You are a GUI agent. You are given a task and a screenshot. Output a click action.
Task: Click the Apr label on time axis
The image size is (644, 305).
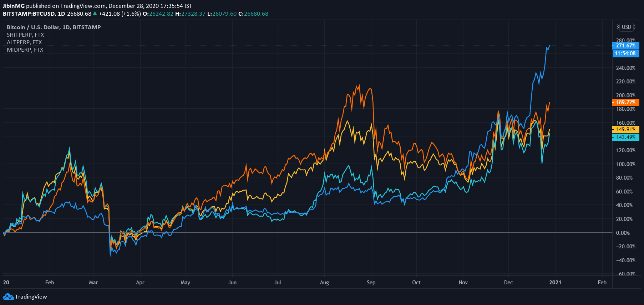pos(140,282)
